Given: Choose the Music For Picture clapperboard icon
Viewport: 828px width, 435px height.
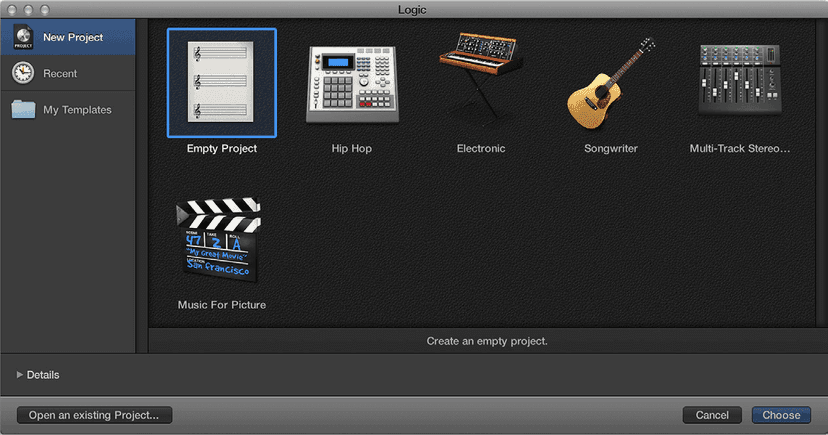Looking at the screenshot, I should 219,240.
